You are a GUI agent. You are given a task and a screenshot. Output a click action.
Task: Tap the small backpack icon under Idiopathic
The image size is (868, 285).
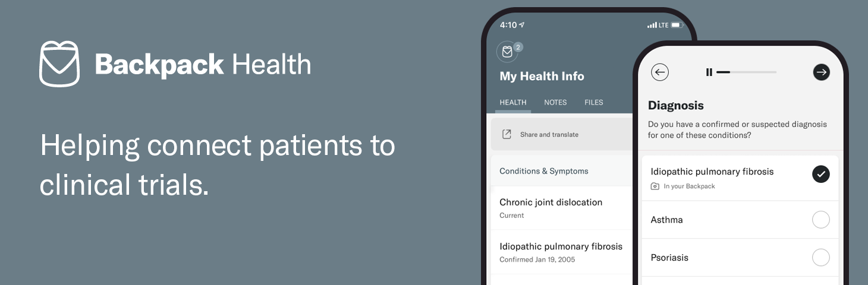pyautogui.click(x=655, y=186)
